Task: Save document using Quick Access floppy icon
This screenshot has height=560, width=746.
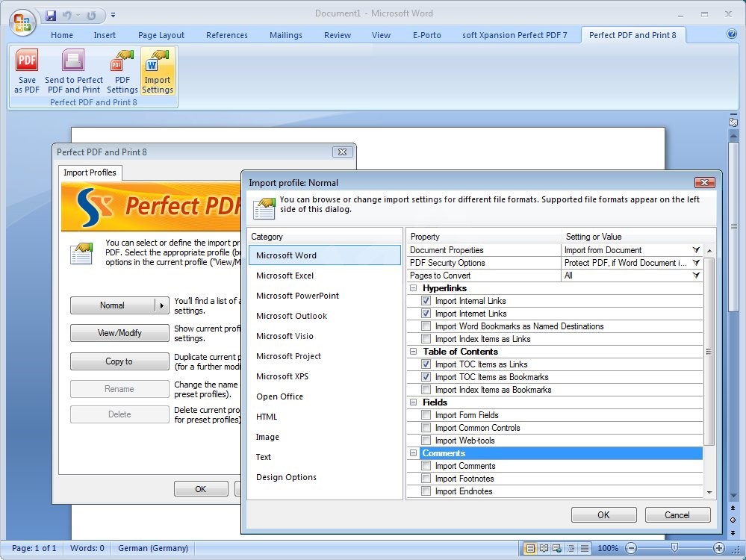Action: click(51, 15)
